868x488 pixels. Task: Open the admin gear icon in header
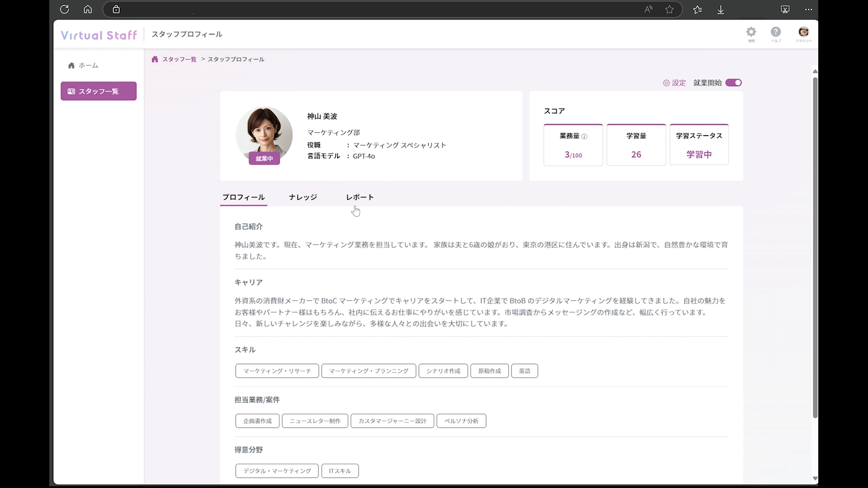(x=751, y=32)
